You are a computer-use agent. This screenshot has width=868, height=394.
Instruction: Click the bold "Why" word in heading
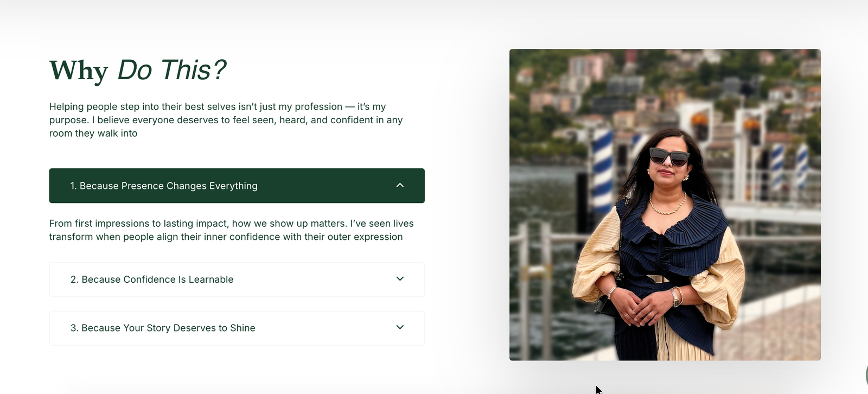[79, 71]
